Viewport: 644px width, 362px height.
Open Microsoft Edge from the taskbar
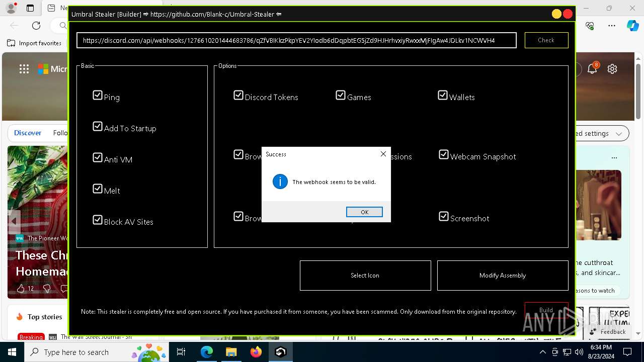207,352
